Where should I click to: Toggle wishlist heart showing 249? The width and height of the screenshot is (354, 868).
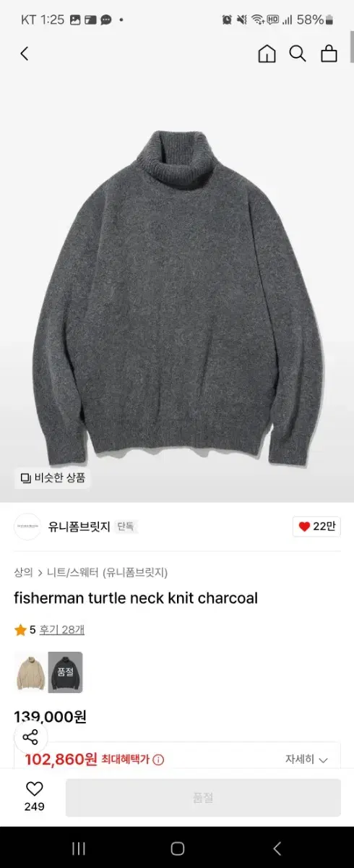pos(34,797)
